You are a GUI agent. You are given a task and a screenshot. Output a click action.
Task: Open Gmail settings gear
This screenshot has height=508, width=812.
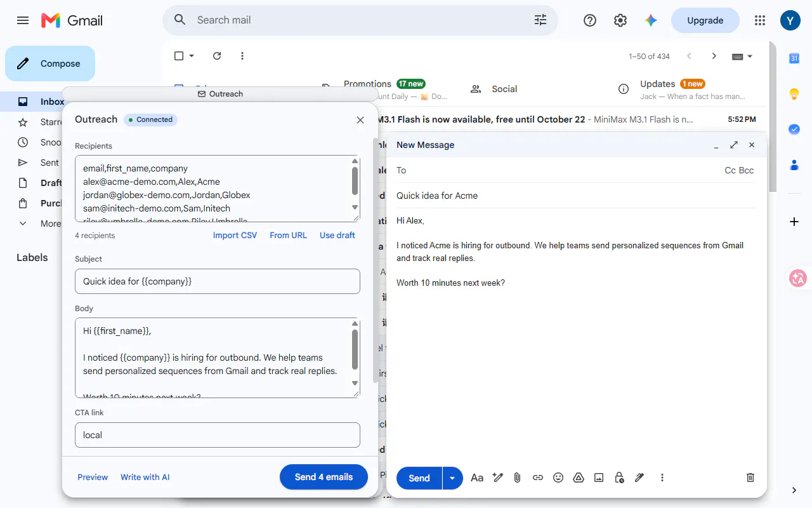point(620,20)
